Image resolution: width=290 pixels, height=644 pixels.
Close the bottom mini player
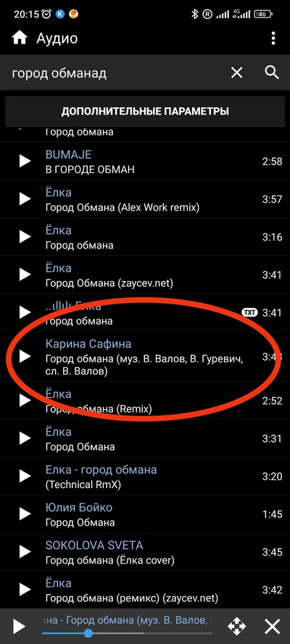(273, 627)
